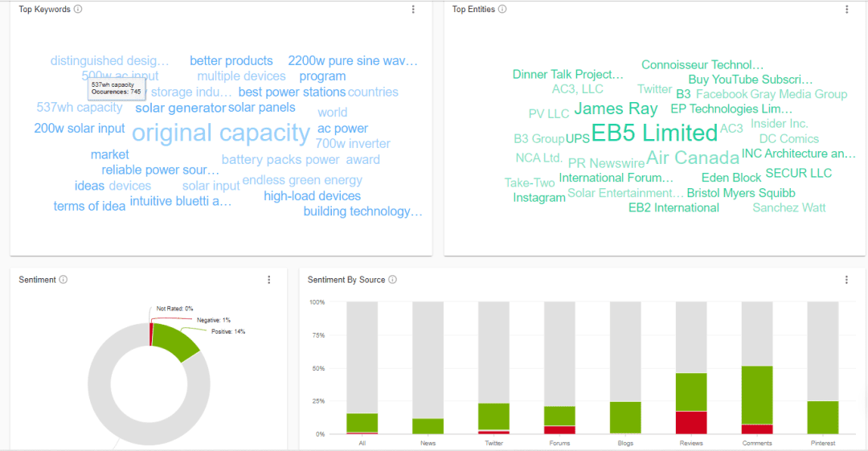
Task: Click the 'DC Comics' entity
Action: [789, 138]
